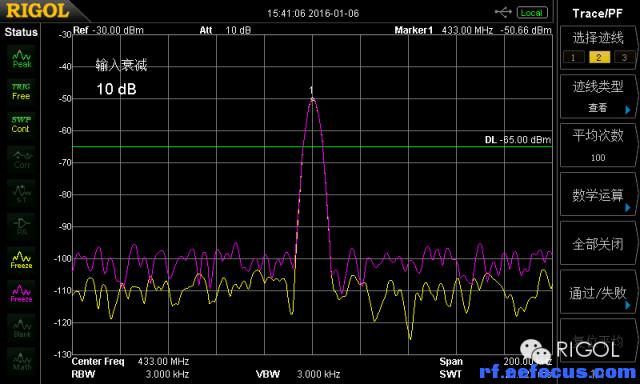The height and width of the screenshot is (384, 640).
Task: Open the 平均次数 average count setting
Action: pos(598,145)
